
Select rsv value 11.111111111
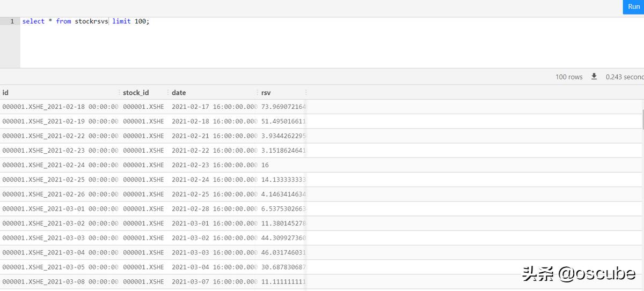click(283, 281)
